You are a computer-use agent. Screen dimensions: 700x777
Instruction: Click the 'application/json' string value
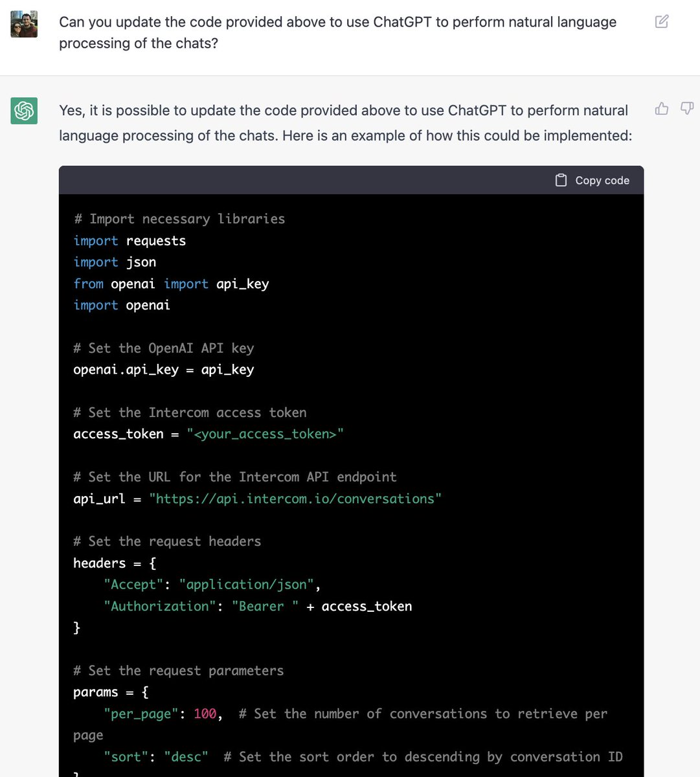tap(247, 585)
